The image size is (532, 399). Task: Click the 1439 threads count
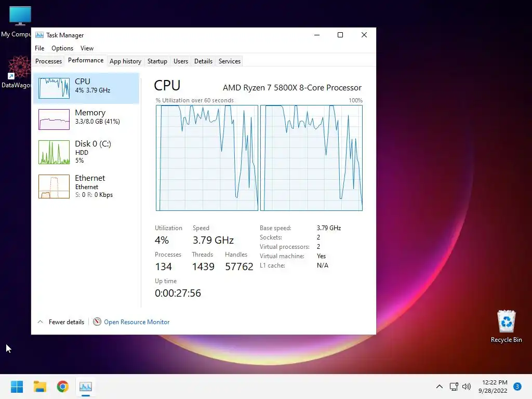(x=203, y=267)
